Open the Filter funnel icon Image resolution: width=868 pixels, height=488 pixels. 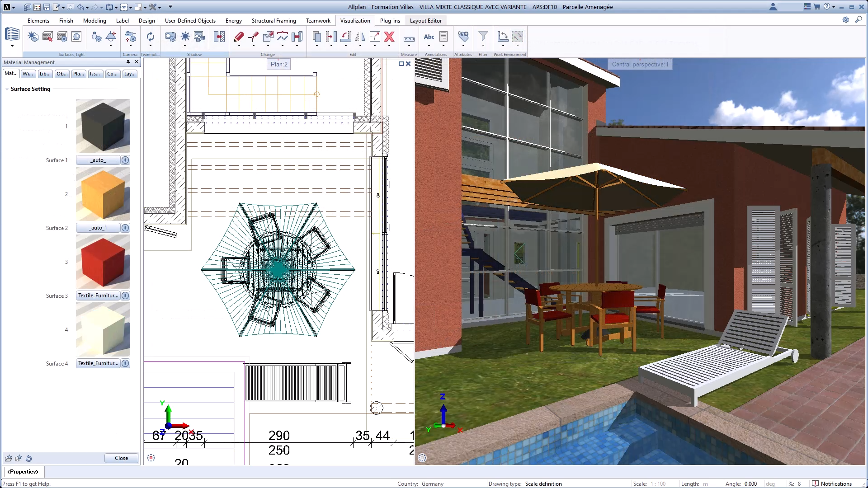[483, 36]
